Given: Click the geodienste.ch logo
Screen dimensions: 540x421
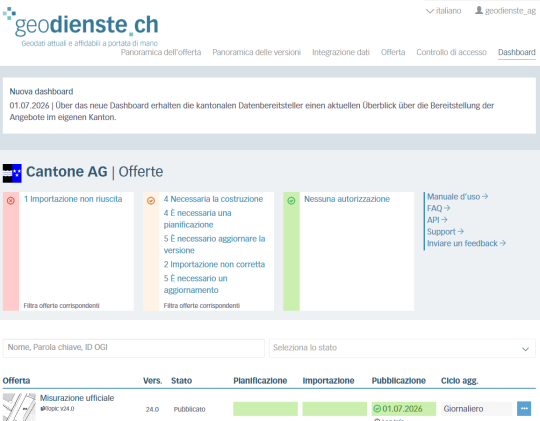Looking at the screenshot, I should pyautogui.click(x=81, y=27).
